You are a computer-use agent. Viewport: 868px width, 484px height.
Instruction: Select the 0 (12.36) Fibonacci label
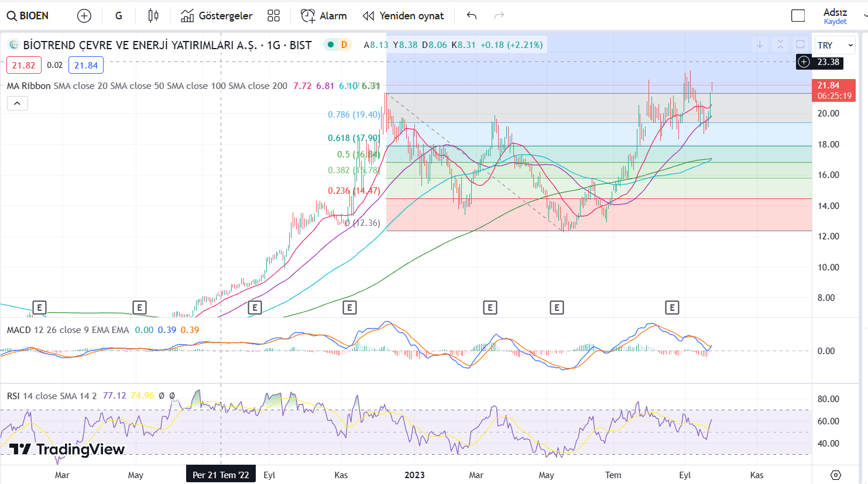[x=363, y=223]
